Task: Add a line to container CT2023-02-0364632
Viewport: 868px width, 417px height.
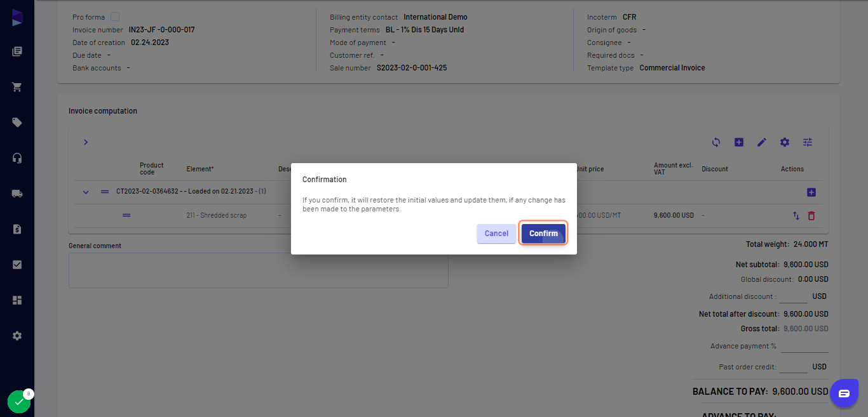Action: click(811, 192)
